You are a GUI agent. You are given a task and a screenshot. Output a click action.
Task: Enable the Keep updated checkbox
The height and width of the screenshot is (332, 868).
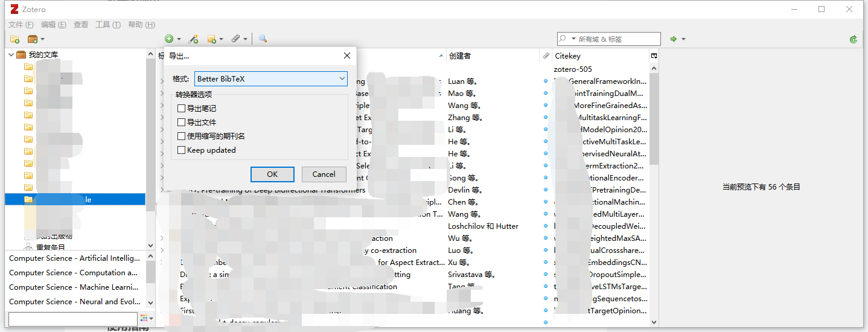(182, 150)
